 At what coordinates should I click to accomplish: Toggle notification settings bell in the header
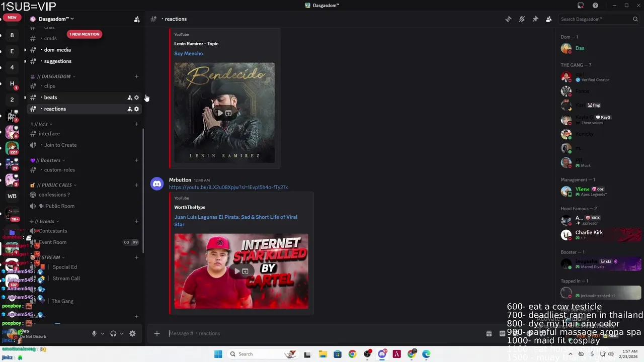(x=522, y=19)
